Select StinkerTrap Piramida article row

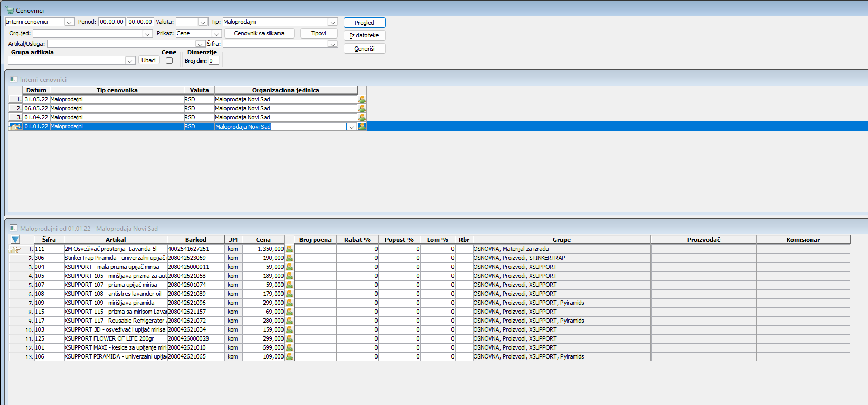(x=429, y=258)
